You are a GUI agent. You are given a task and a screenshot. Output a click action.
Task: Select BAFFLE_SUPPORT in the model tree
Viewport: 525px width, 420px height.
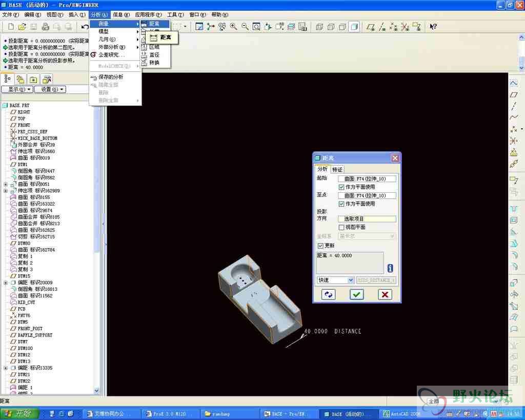(35, 335)
